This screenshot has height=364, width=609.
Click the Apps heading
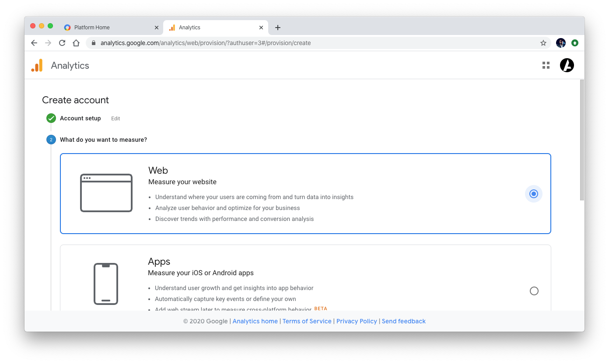pos(159,261)
